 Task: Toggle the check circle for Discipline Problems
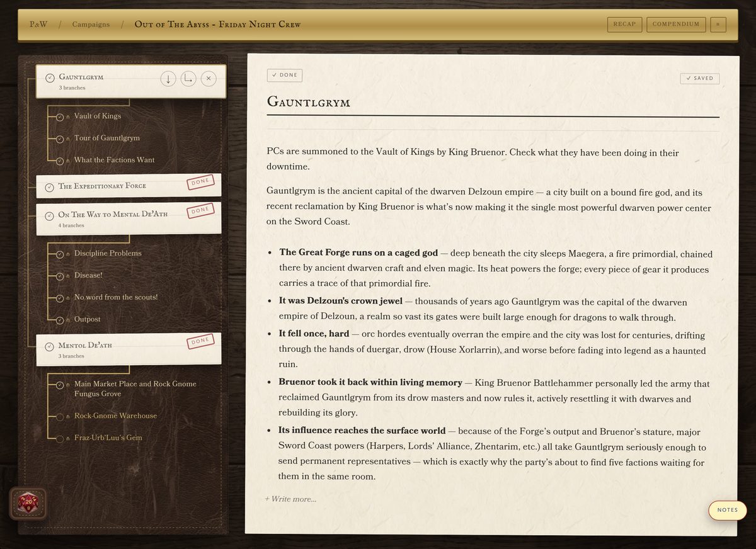[60, 254]
